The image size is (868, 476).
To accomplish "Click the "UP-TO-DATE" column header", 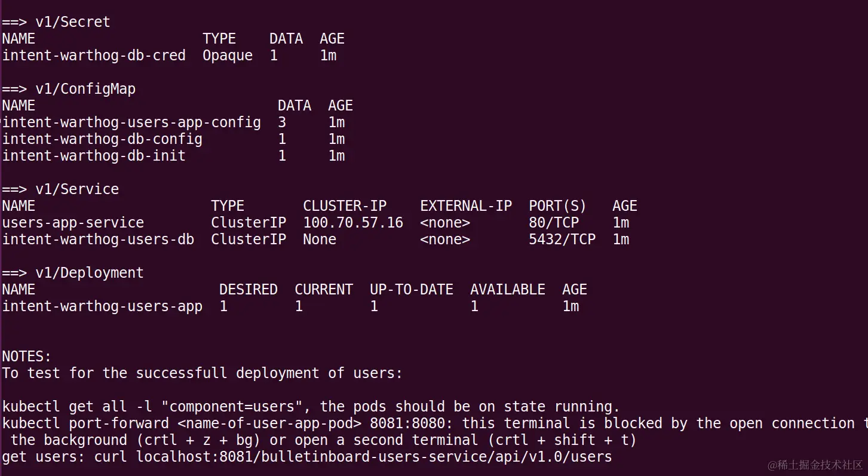I will pyautogui.click(x=412, y=290).
